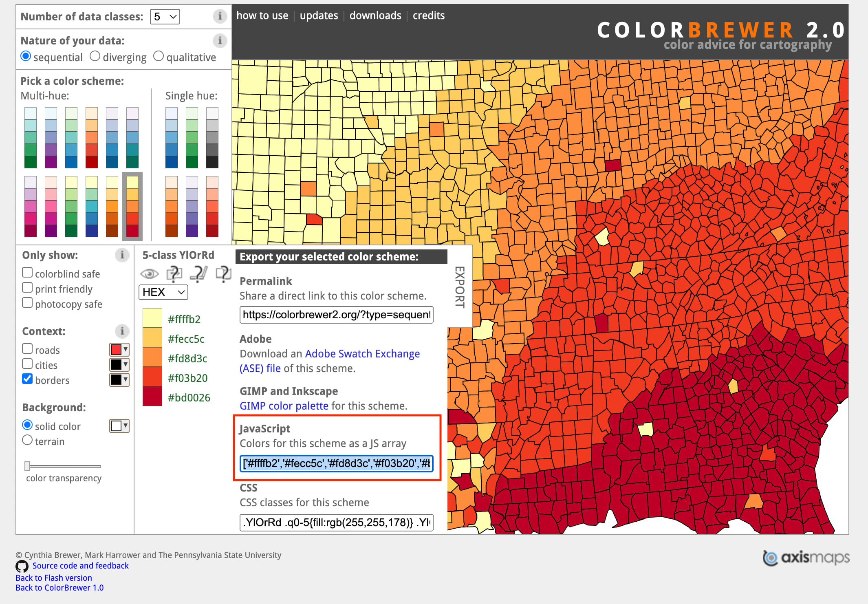Screen dimensions: 868x604
Task: Open the HEX color format dropdown
Action: pyautogui.click(x=163, y=292)
